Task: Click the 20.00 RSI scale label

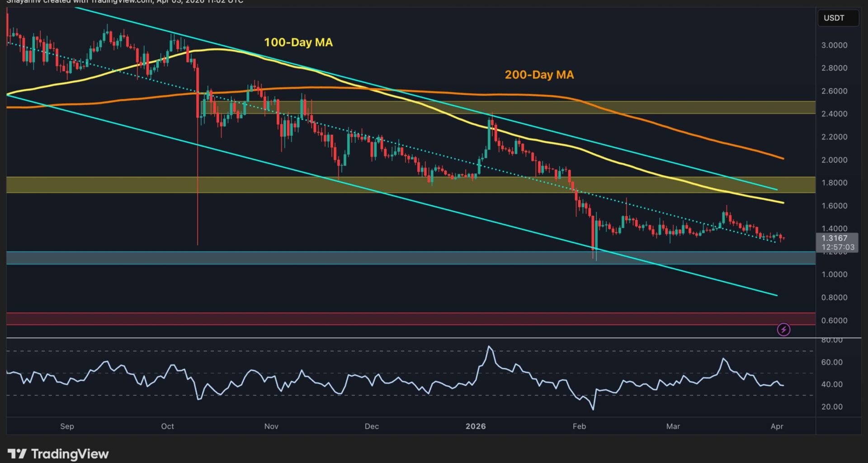Action: click(832, 407)
